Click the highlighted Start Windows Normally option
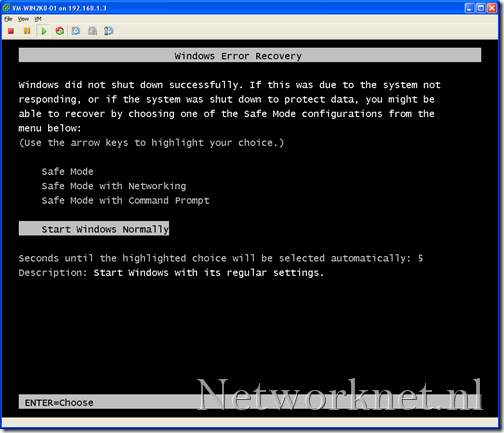This screenshot has height=433, width=504. pos(94,228)
